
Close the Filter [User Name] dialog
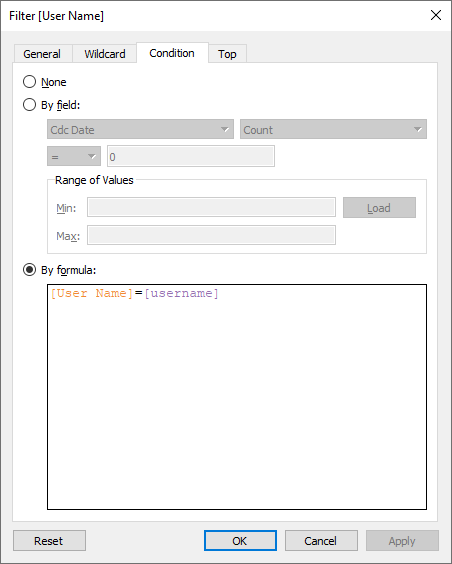436,15
